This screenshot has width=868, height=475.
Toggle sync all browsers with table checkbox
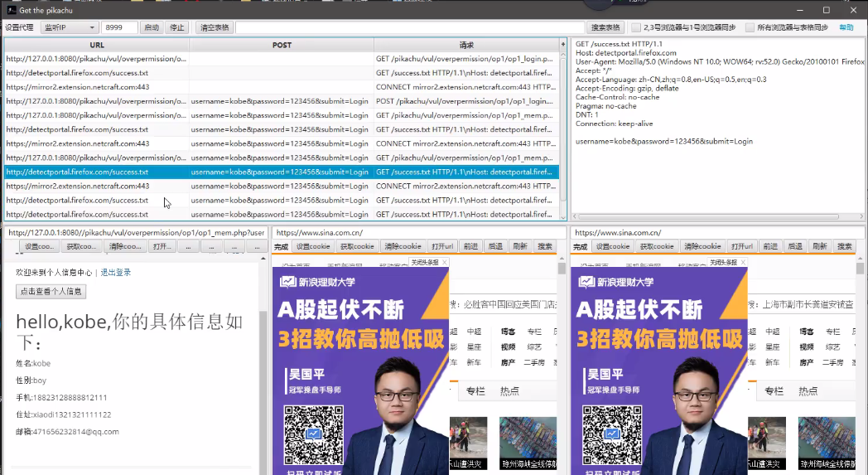(750, 27)
